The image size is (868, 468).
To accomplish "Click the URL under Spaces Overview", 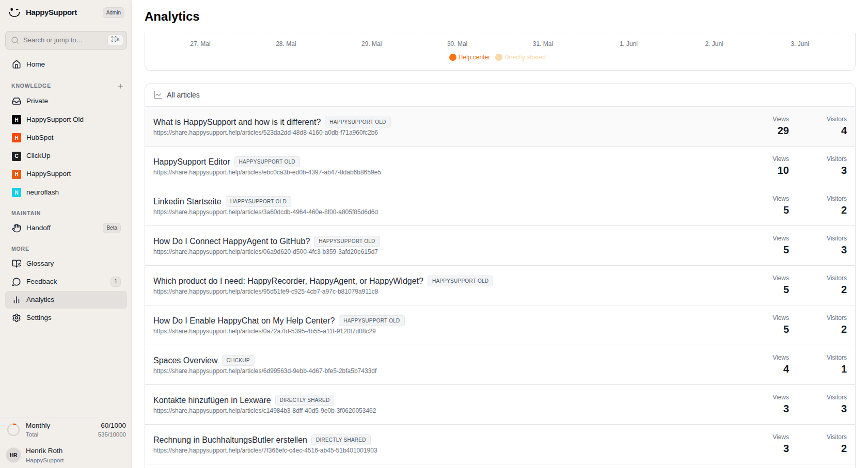I will pyautogui.click(x=265, y=371).
